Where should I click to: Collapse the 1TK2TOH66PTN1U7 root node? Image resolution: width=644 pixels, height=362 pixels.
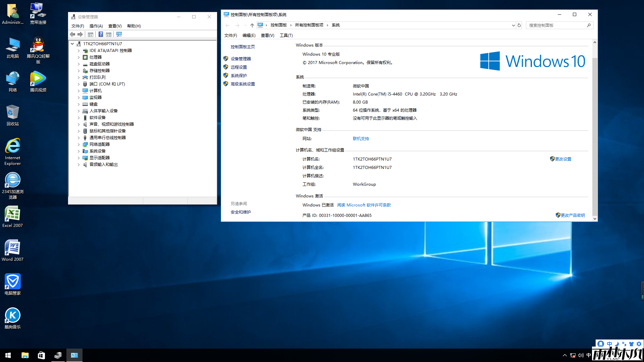pos(72,44)
